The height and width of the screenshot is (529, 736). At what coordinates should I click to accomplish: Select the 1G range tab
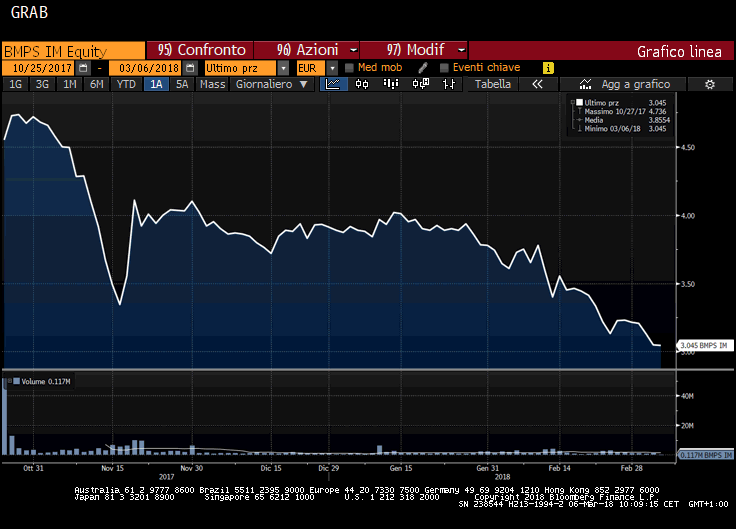[15, 84]
